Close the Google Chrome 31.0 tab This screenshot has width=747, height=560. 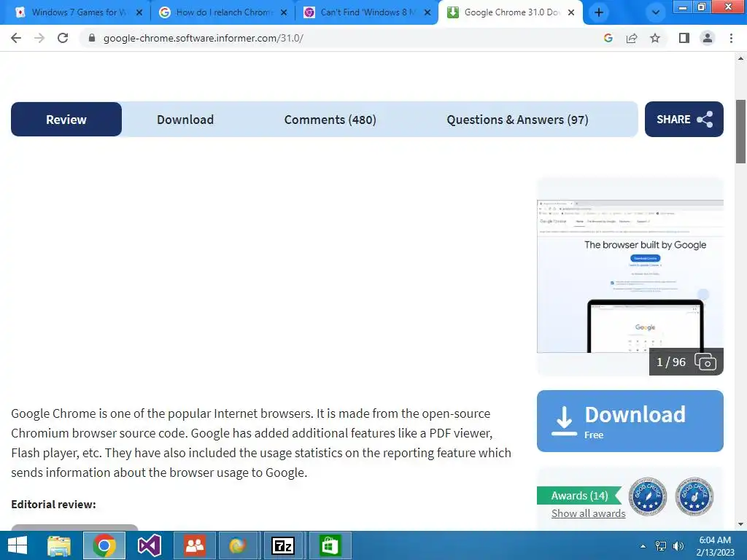point(571,13)
